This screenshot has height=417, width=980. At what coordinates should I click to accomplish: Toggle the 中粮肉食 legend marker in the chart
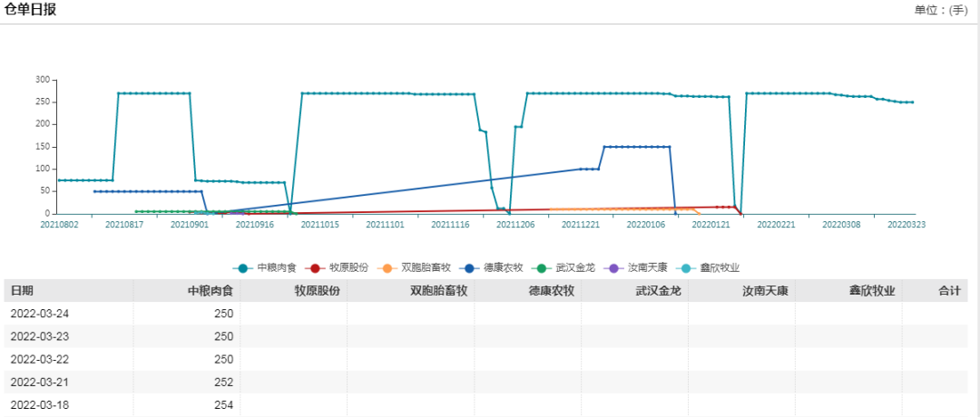242,267
